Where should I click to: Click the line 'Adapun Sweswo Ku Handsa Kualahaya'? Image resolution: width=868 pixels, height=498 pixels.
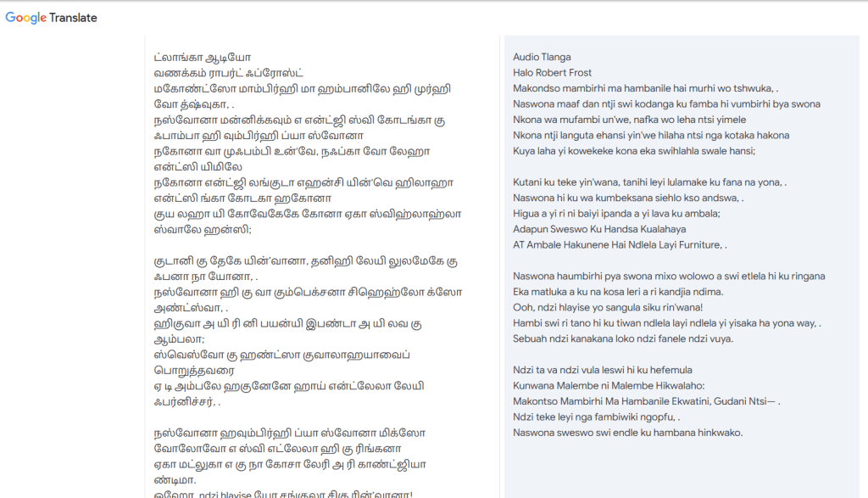(599, 229)
